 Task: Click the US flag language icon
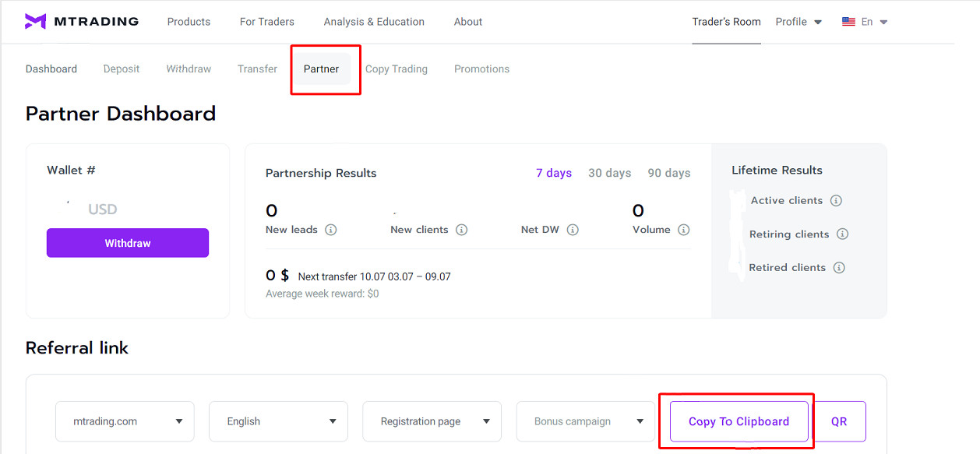tap(848, 22)
